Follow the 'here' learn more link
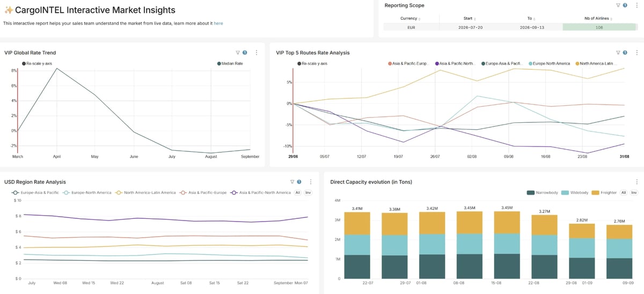644x294 pixels. click(218, 23)
